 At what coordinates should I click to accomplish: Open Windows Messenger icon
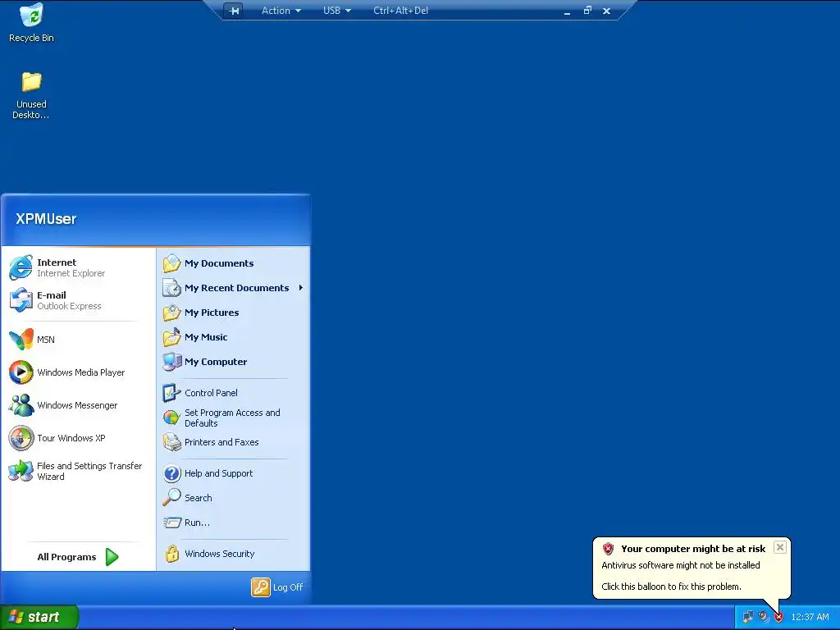(x=21, y=405)
